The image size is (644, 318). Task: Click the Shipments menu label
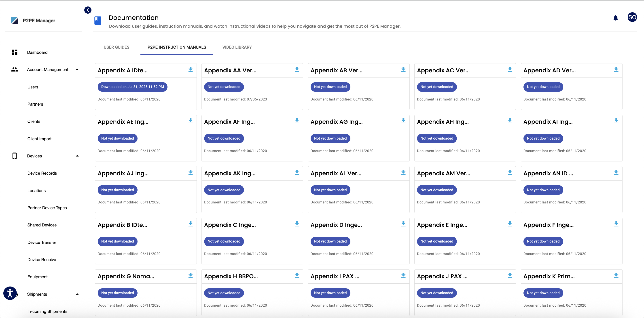pyautogui.click(x=37, y=294)
